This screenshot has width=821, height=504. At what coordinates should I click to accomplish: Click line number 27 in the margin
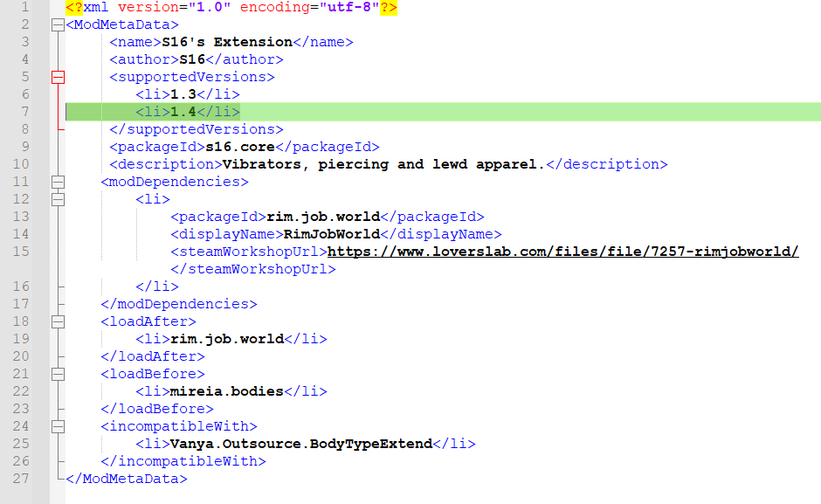[x=21, y=479]
